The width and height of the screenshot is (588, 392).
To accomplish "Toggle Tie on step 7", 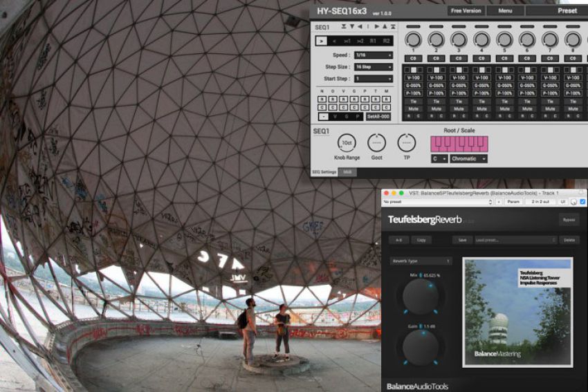I will pyautogui.click(x=550, y=102).
